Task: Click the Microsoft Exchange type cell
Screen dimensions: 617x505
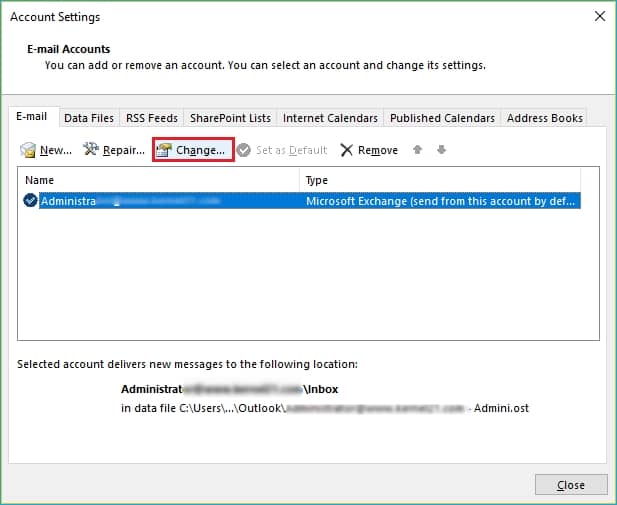Action: click(440, 201)
